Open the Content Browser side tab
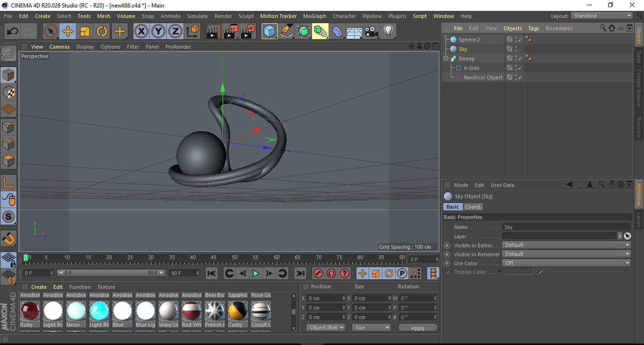 pyautogui.click(x=639, y=88)
